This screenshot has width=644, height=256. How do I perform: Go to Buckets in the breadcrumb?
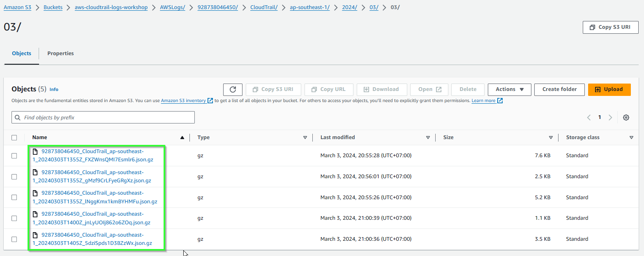(53, 7)
